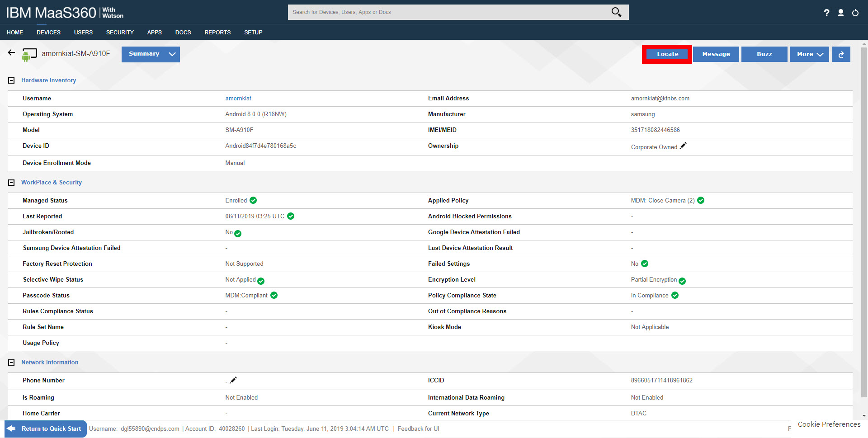The width and height of the screenshot is (868, 438).
Task: Open the USERS menu
Action: (x=83, y=33)
